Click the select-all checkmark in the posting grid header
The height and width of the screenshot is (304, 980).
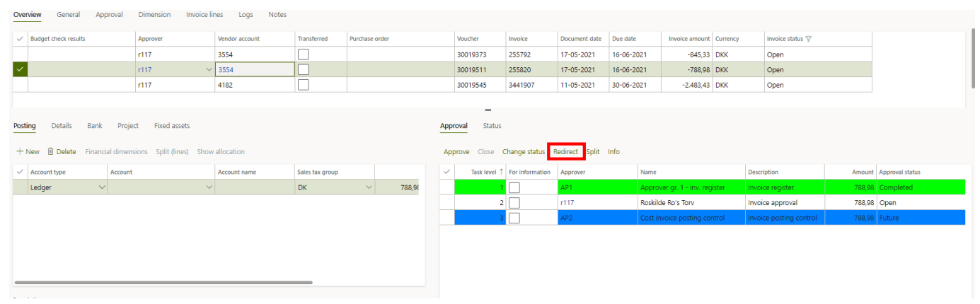coord(20,172)
